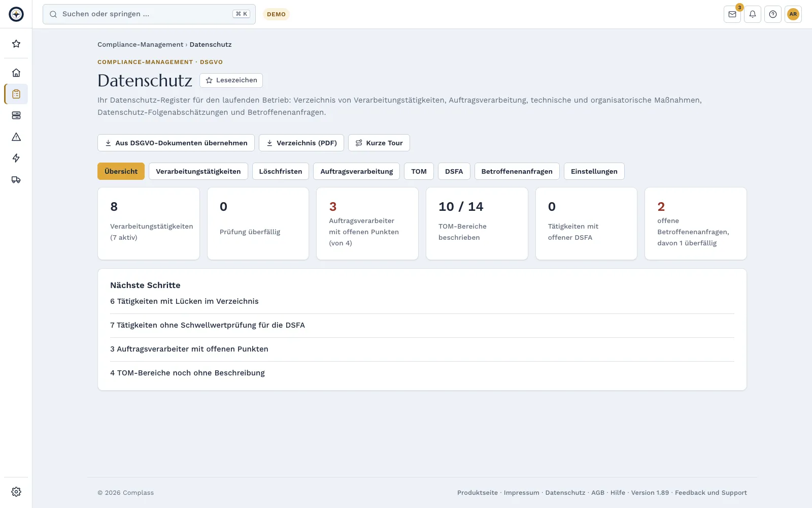Open the server stack sidebar icon
Image resolution: width=812 pixels, height=508 pixels.
coord(16,115)
